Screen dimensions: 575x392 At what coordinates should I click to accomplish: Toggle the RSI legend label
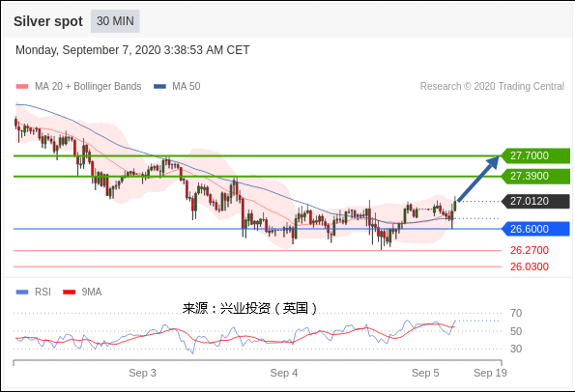(43, 292)
